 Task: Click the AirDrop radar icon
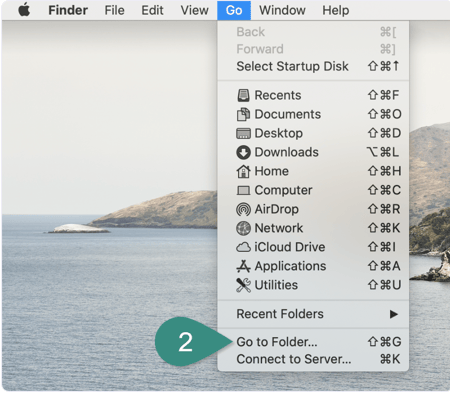pos(243,209)
